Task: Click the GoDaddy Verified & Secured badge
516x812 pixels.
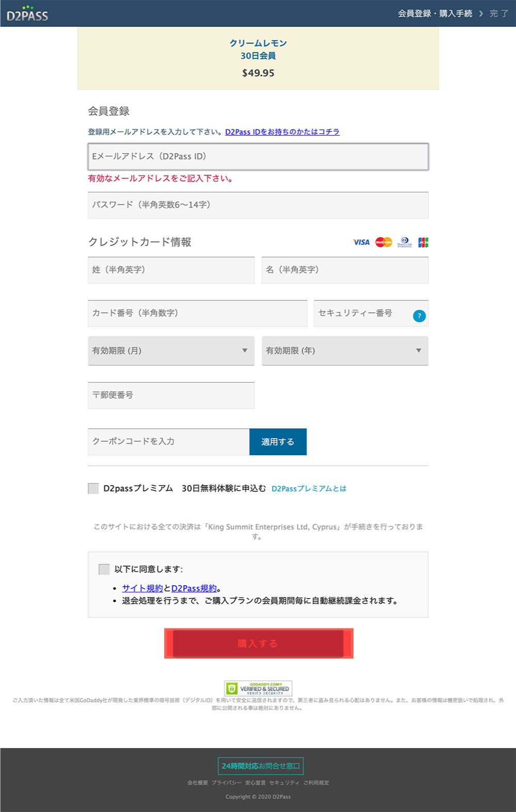Action: [x=258, y=688]
